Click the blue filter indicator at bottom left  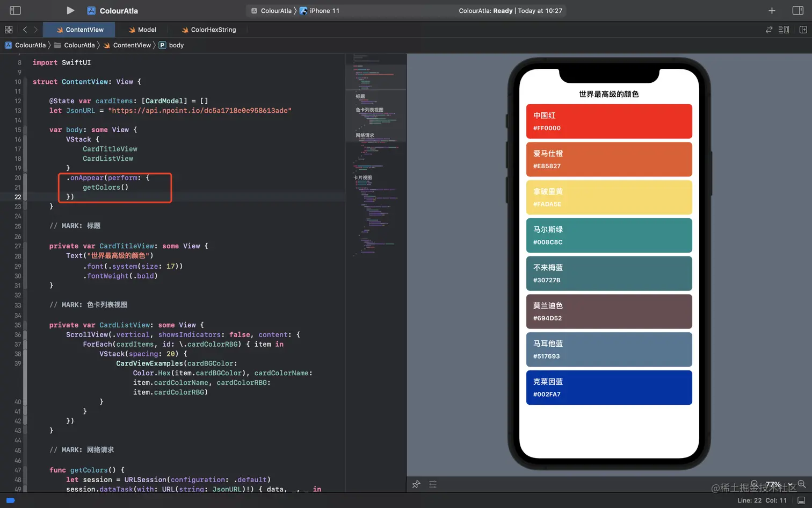click(10, 500)
